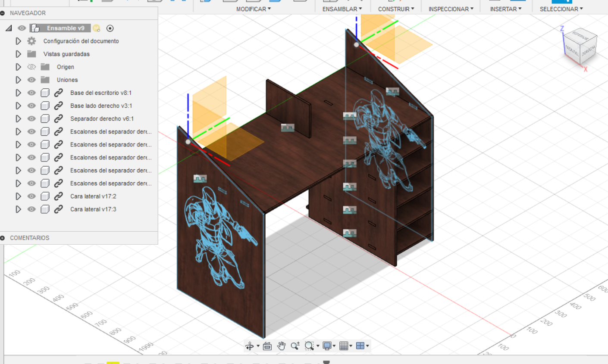608x364 pixels.
Task: Select the Ensamble v9 label
Action: (x=66, y=28)
